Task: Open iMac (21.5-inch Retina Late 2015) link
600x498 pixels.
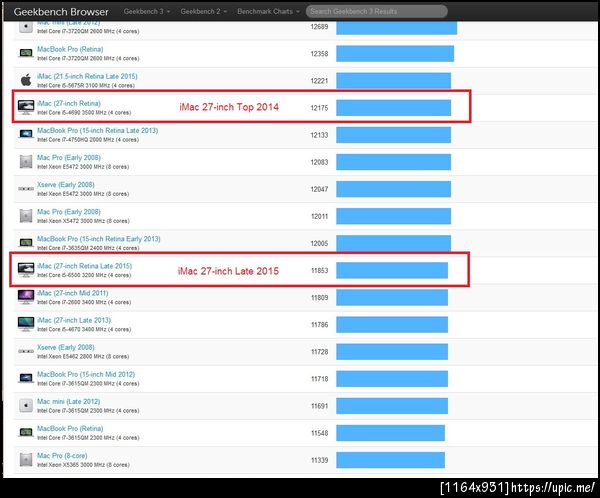Action: point(87,77)
